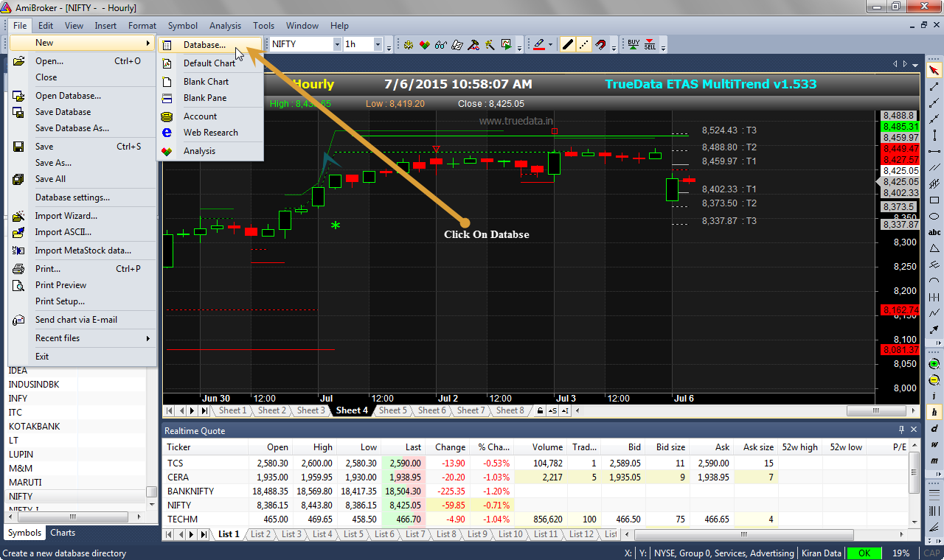The image size is (944, 560).
Task: Click the colored diamonds analysis icon
Action: pyautogui.click(x=425, y=44)
